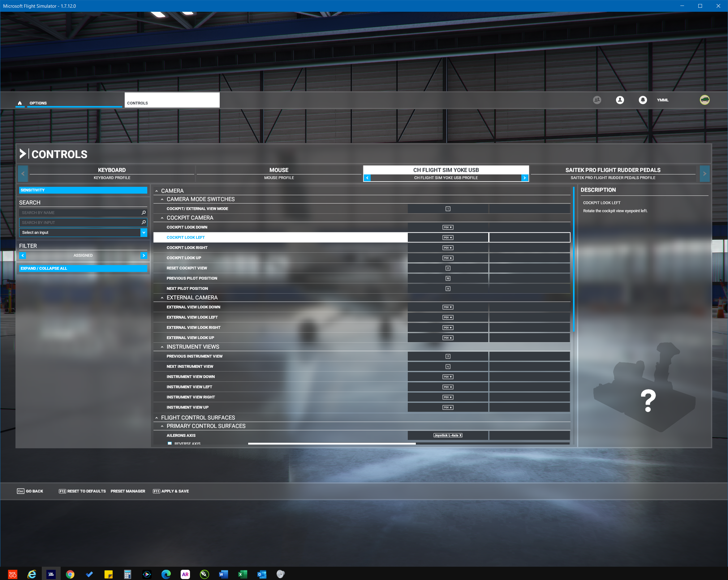Collapse Primary Control Surfaces section
The image size is (728, 580).
[162, 426]
